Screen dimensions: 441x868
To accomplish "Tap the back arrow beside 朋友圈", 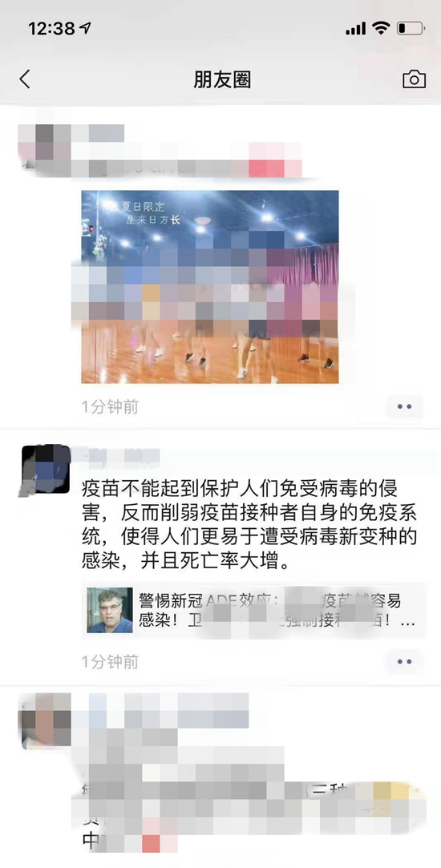I will (x=25, y=79).
